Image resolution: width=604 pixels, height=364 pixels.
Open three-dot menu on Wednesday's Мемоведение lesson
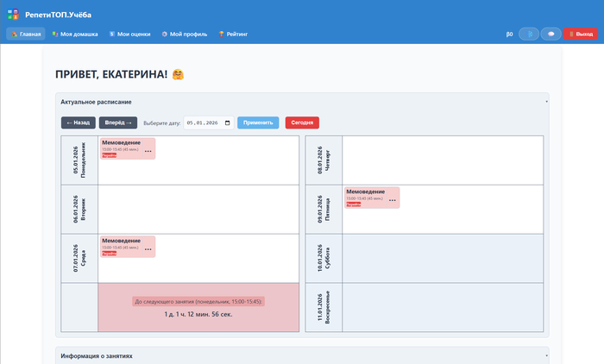148,249
